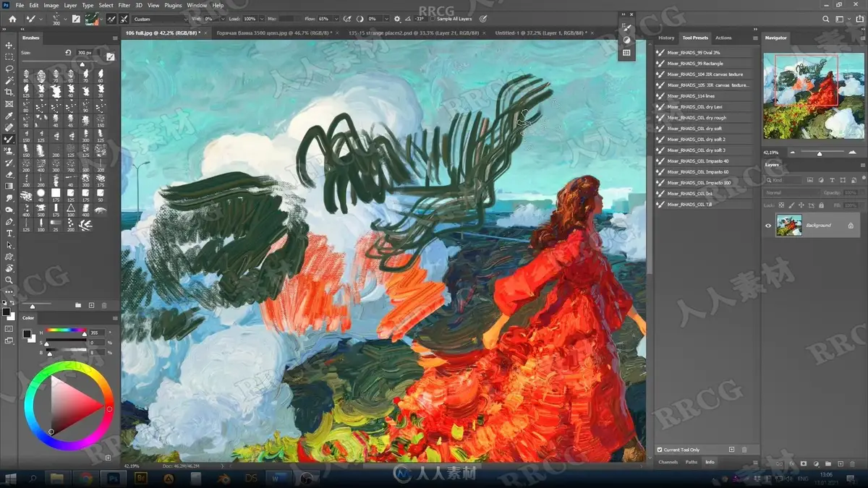Create new brush in Brushes panel
Screen dimensions: 868x488
(x=92, y=306)
